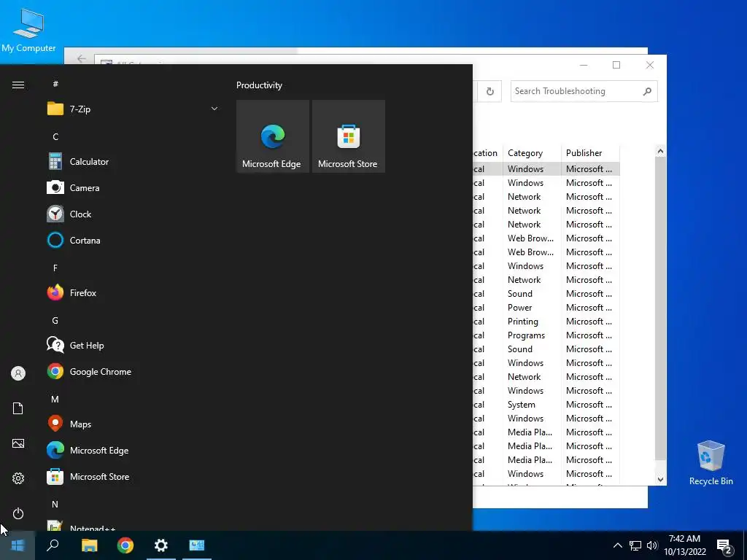Open taskbar Search magnifier
This screenshot has width=747, height=560.
coord(53,545)
